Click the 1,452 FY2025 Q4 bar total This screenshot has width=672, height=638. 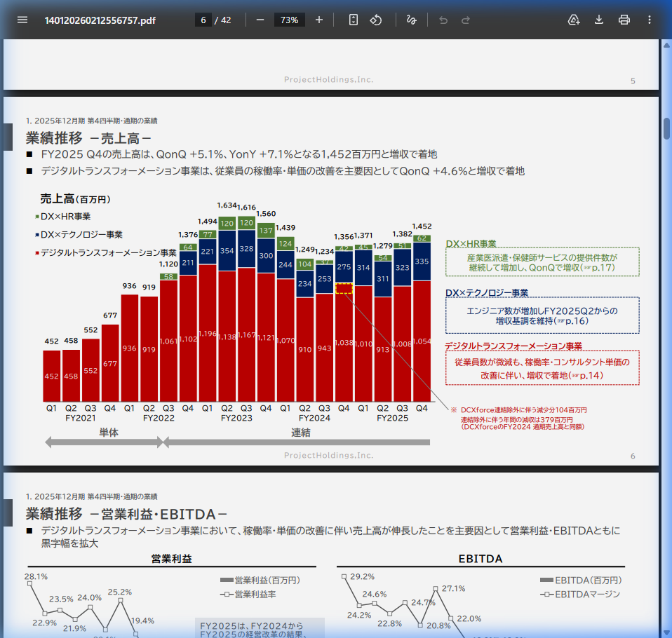coord(422,226)
